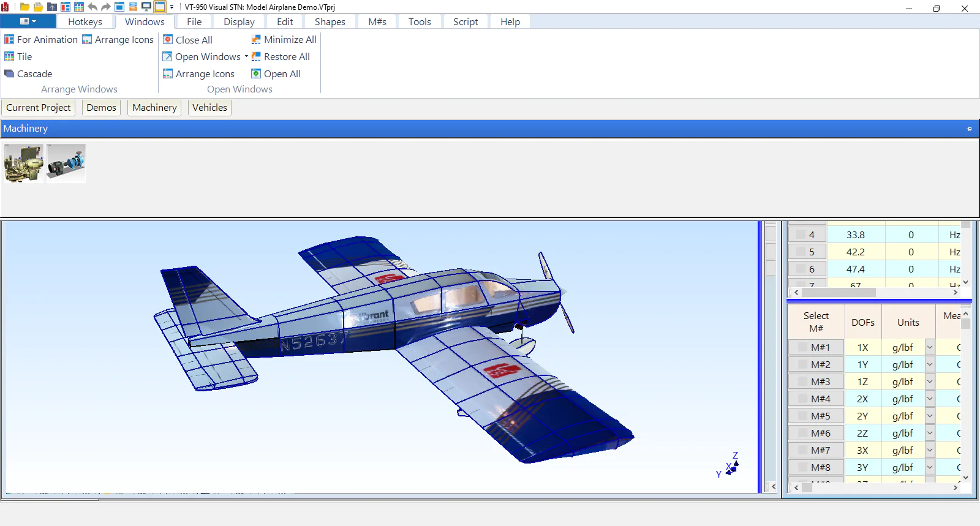This screenshot has height=526, width=980.
Task: Switch to the File ribbon tab
Action: coord(194,21)
